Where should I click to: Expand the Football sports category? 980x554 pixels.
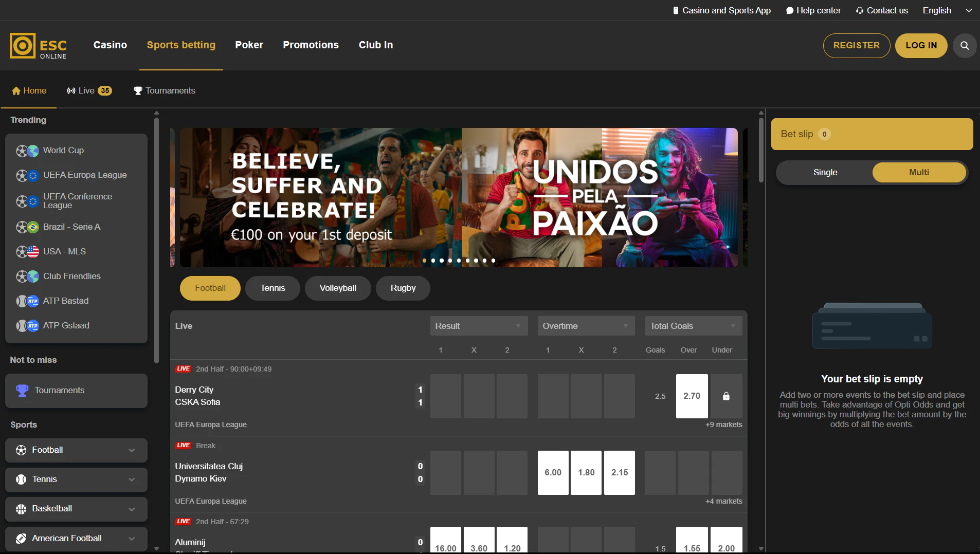(76, 450)
